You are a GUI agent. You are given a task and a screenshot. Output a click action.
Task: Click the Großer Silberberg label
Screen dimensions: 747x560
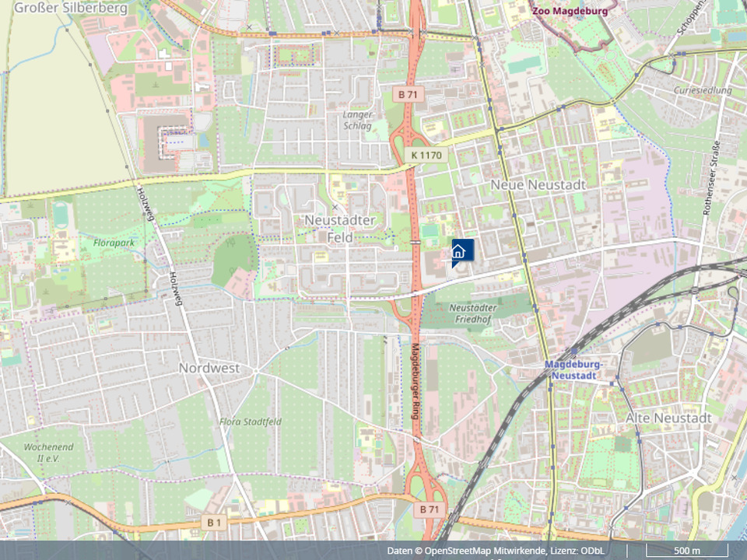pos(71,8)
